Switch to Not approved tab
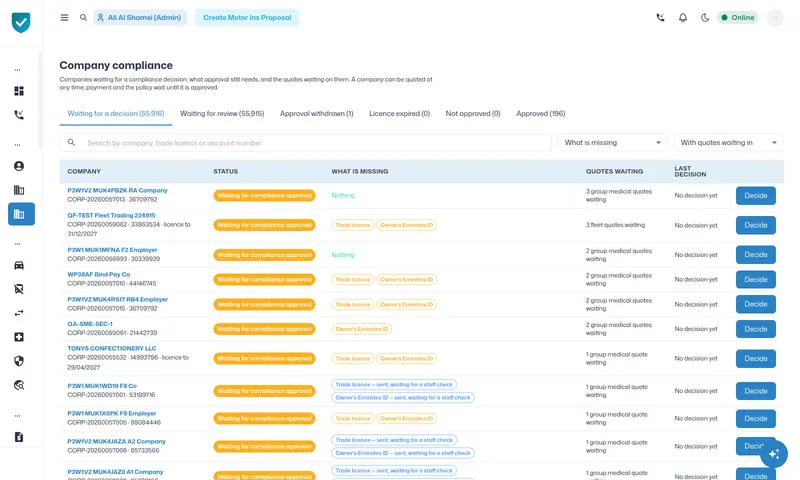Image resolution: width=800 pixels, height=480 pixels. [x=473, y=114]
